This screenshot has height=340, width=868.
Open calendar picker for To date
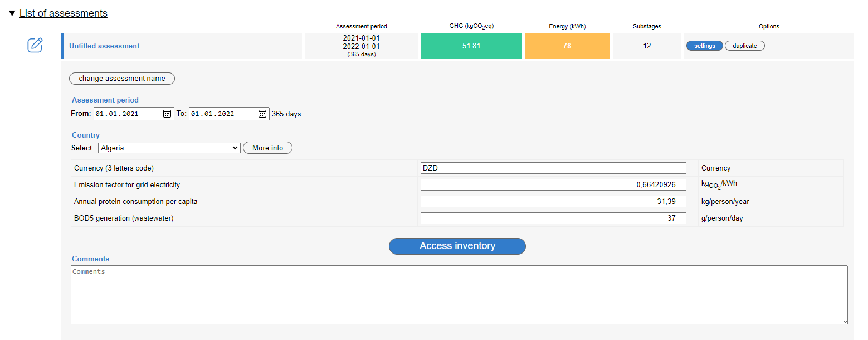click(262, 114)
